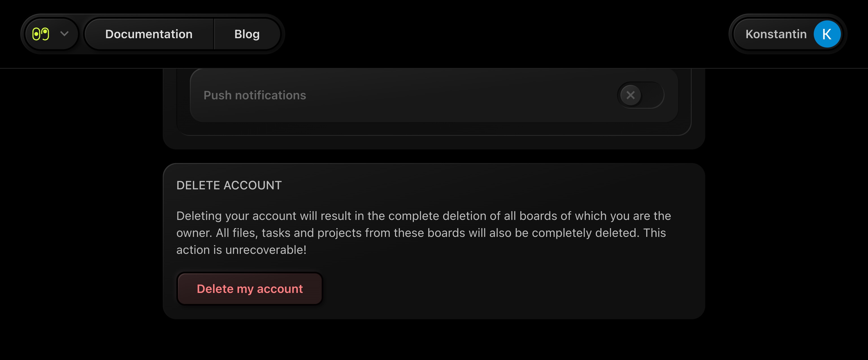Click the X knob on the notifications switch

(x=630, y=95)
